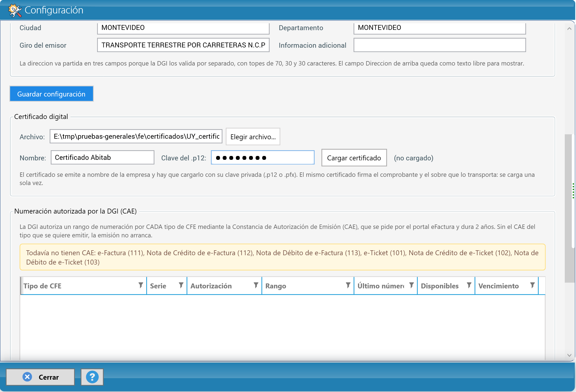Click the Vencimiento column filter icon
Image resolution: width=576 pixels, height=392 pixels.
tap(532, 285)
